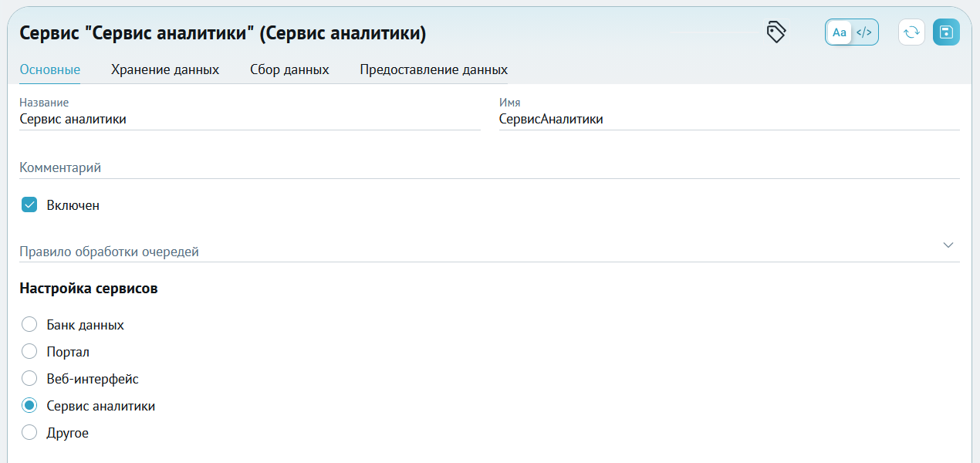
Task: Switch to Сбор данных tab
Action: pos(289,69)
